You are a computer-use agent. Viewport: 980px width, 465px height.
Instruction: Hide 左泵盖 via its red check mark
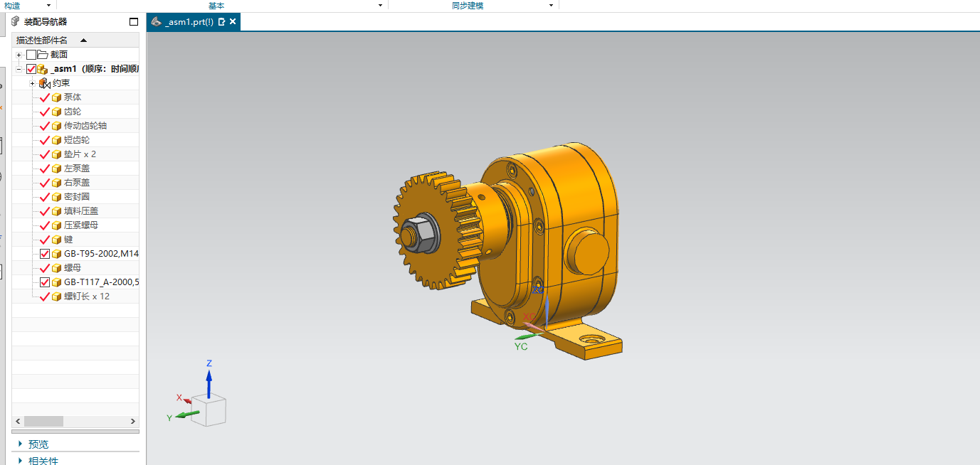(x=45, y=169)
